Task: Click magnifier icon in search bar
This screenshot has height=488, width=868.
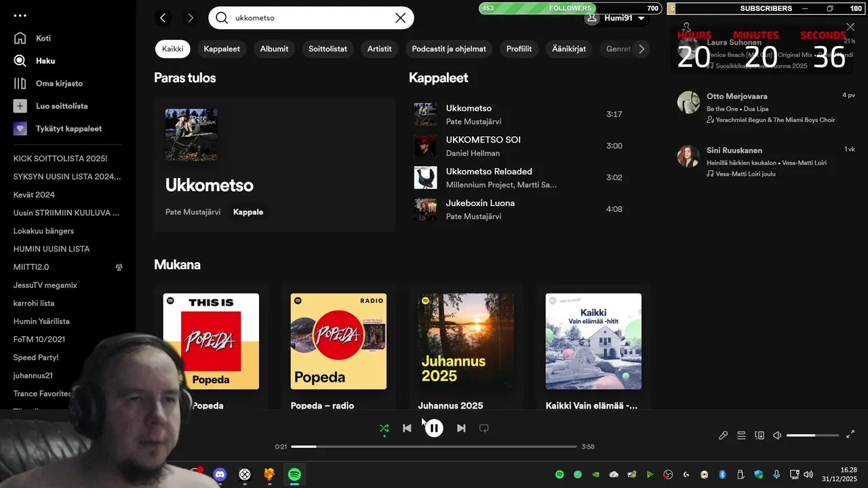Action: click(222, 18)
